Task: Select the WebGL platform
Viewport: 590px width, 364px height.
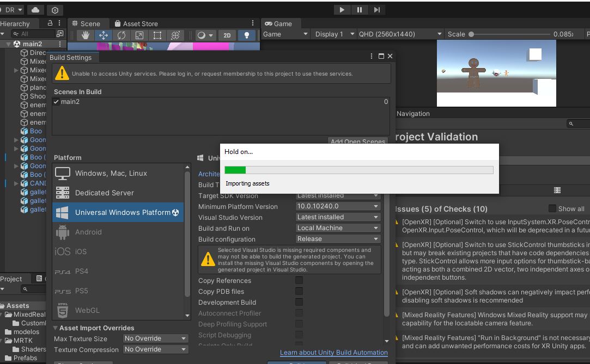Action: pos(118,310)
